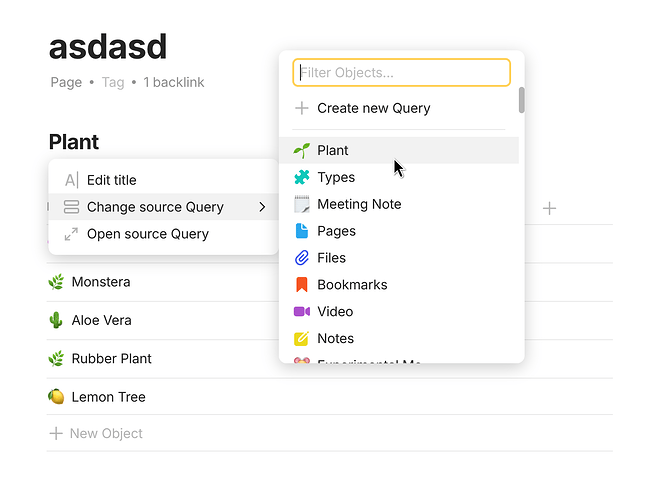This screenshot has width=669, height=500.
Task: Click the Meeting Note notepad icon
Action: click(302, 204)
